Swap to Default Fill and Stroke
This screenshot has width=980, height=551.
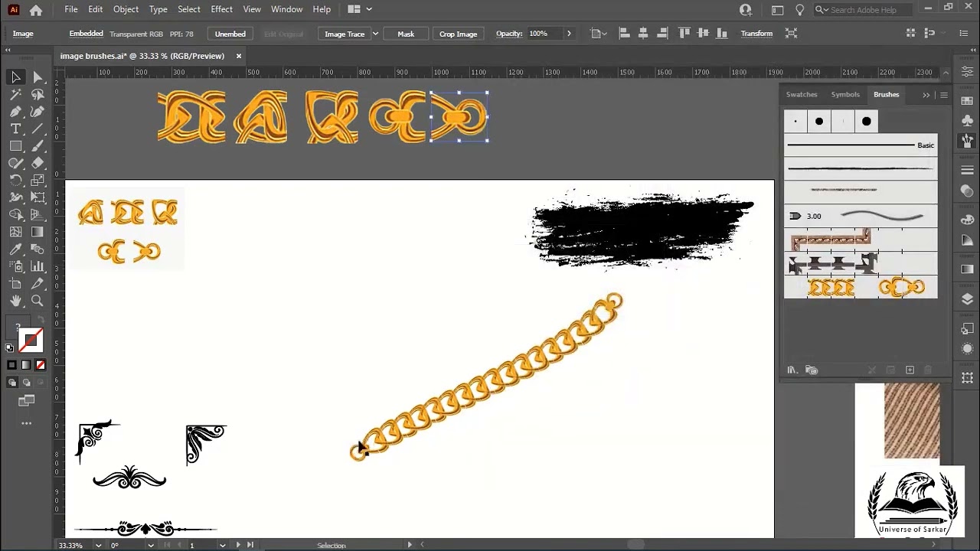pyautogui.click(x=9, y=348)
